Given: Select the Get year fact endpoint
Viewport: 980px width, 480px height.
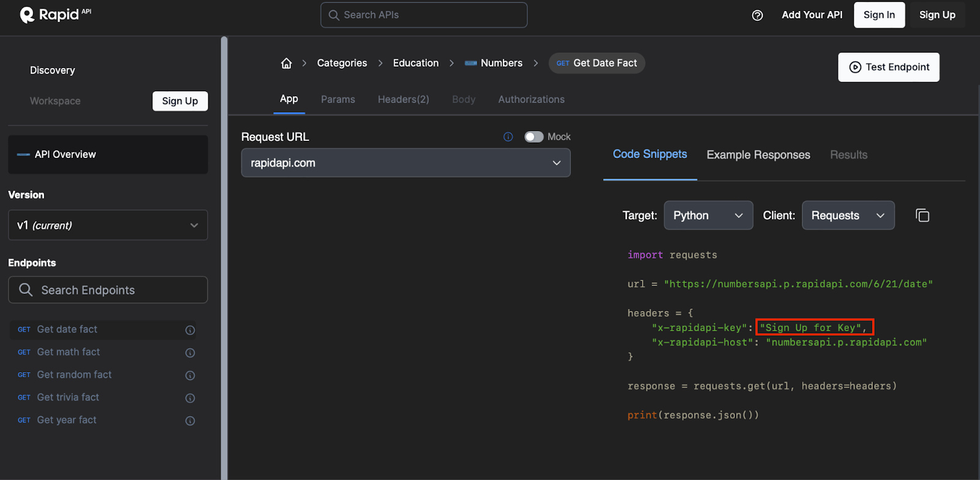Looking at the screenshot, I should [103, 421].
